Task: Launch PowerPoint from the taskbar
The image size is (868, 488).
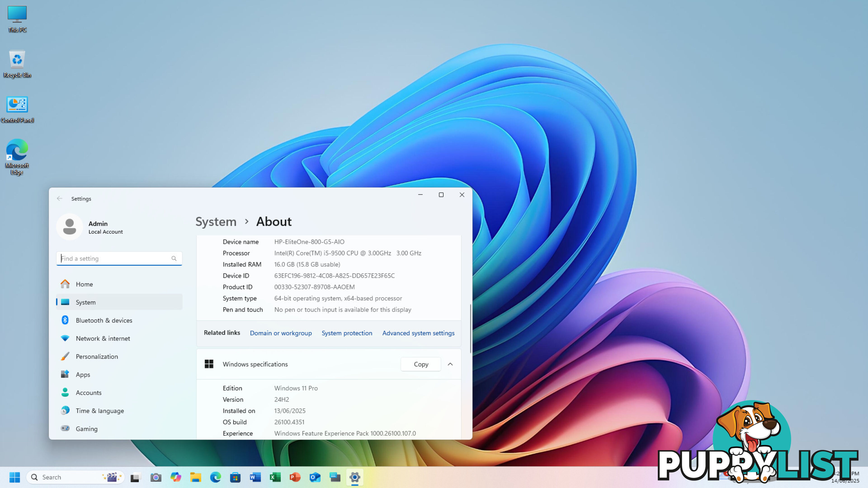Action: [295, 477]
